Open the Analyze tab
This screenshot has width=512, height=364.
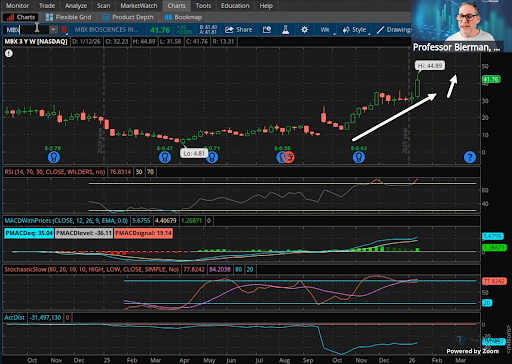tap(76, 6)
